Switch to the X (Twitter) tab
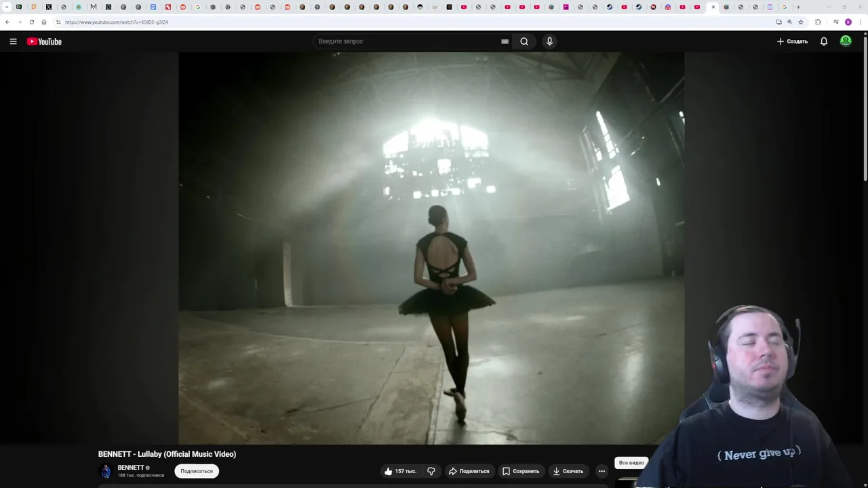Image resolution: width=868 pixels, height=488 pixels. pyautogui.click(x=49, y=7)
